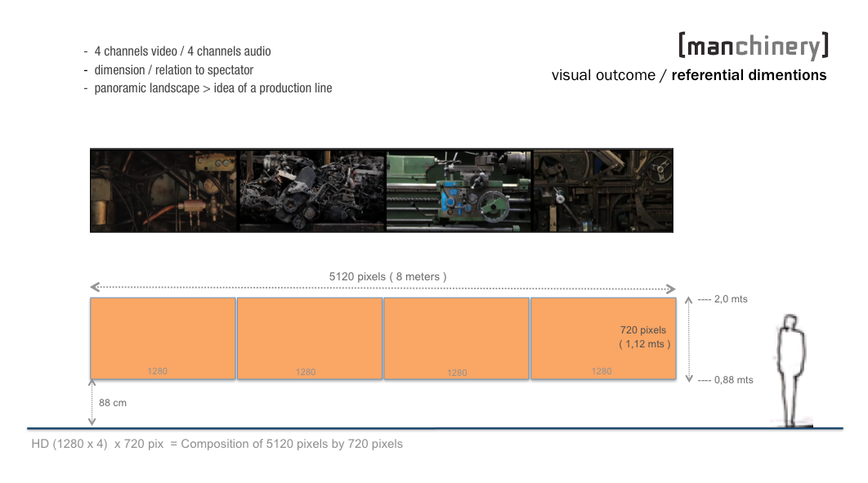The image size is (868, 483).
Task: Open the first panorama image with gauges
Action: tap(163, 190)
